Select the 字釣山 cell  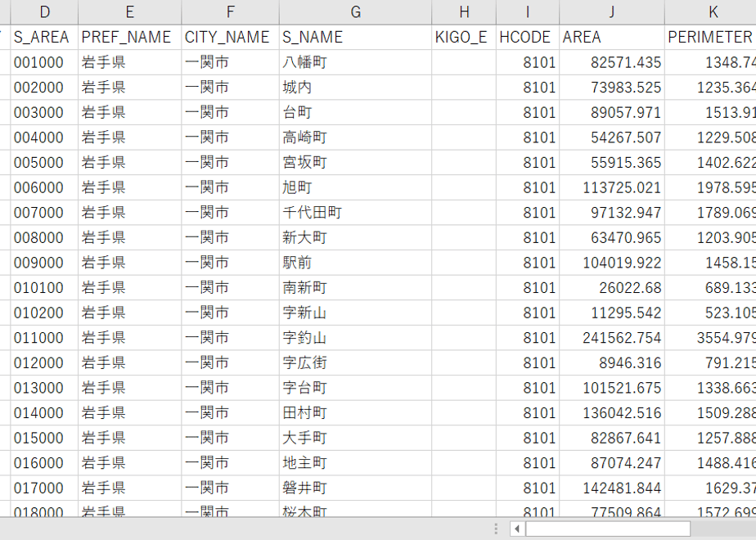356,338
